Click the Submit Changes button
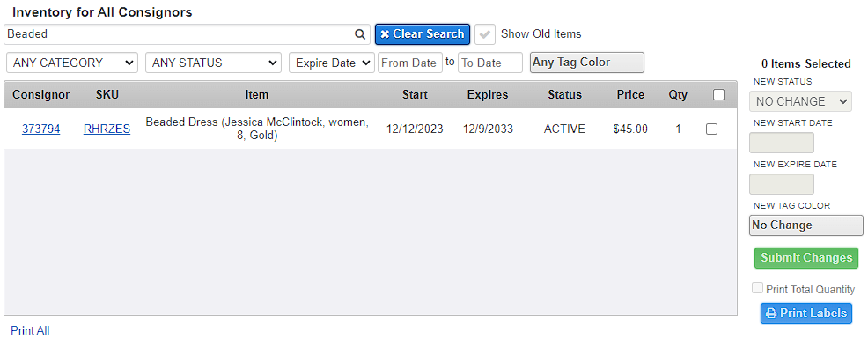 pyautogui.click(x=806, y=258)
